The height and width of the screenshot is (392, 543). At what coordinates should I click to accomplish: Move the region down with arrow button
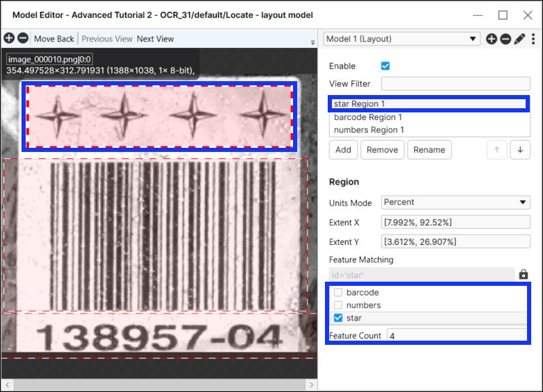coord(520,150)
